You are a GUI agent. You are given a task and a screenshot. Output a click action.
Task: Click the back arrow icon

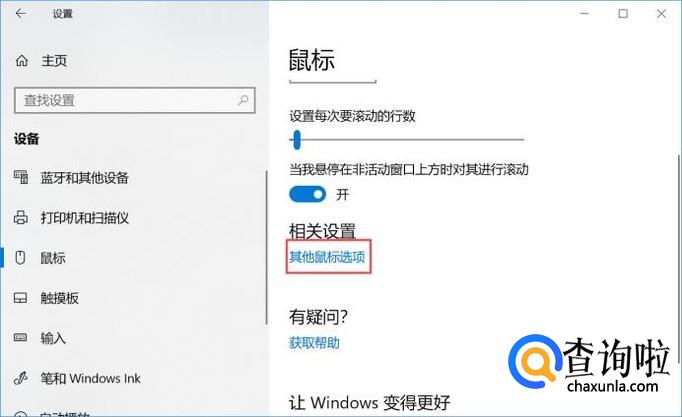pos(20,13)
